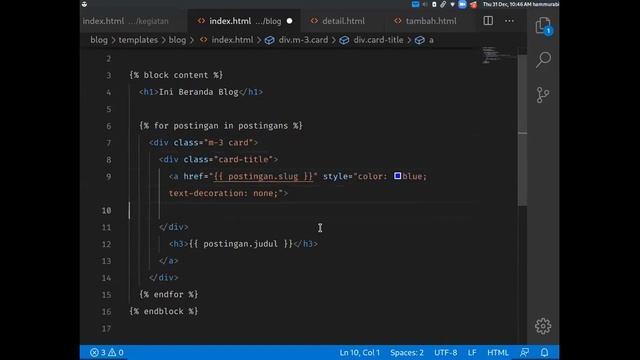Image resolution: width=640 pixels, height=360 pixels.
Task: Click the closing </div> tag on line 14
Action: click(x=164, y=278)
